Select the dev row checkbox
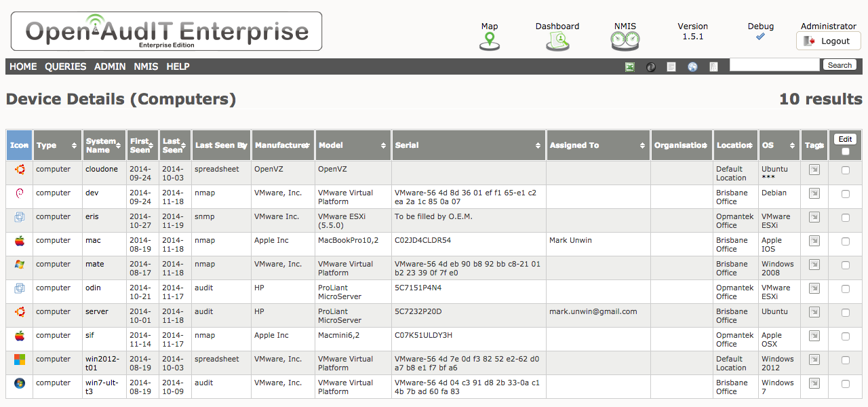The width and height of the screenshot is (868, 407). click(x=845, y=194)
